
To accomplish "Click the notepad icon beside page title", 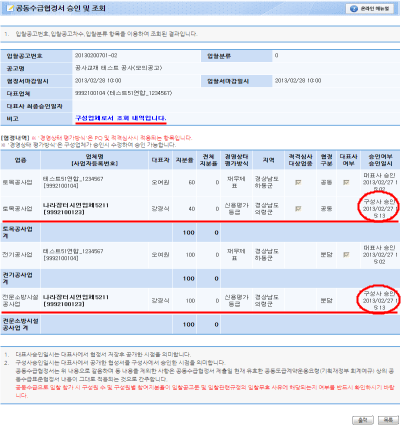I will [10, 8].
